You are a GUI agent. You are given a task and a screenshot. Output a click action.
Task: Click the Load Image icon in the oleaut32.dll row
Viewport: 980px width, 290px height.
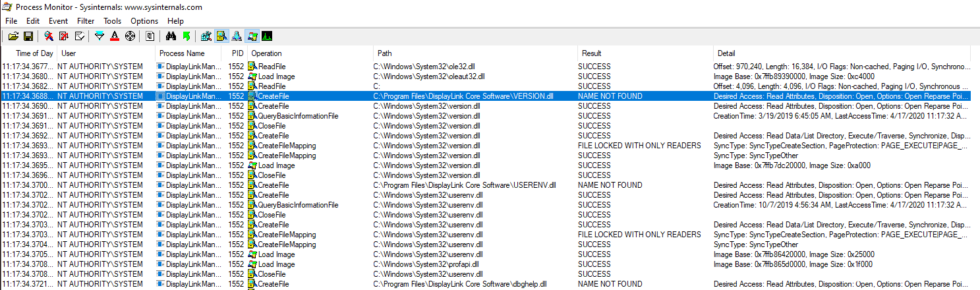[x=252, y=76]
